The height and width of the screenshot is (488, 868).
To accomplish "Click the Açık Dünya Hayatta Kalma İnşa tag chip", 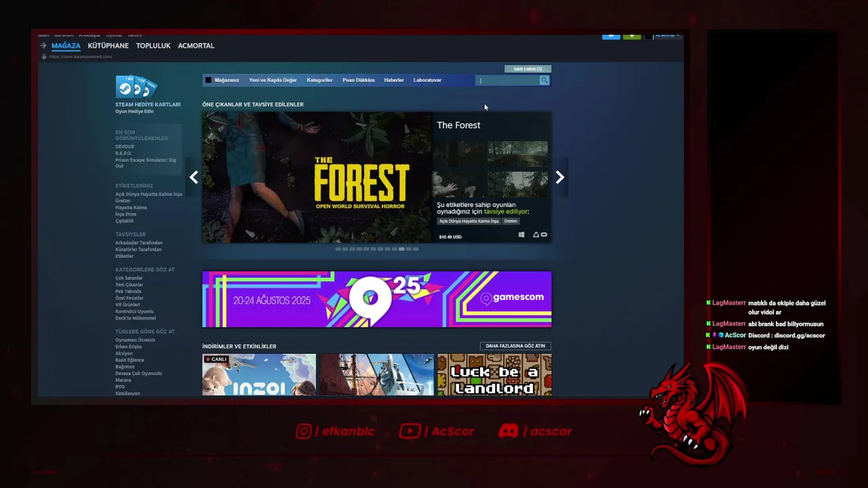I will [469, 221].
